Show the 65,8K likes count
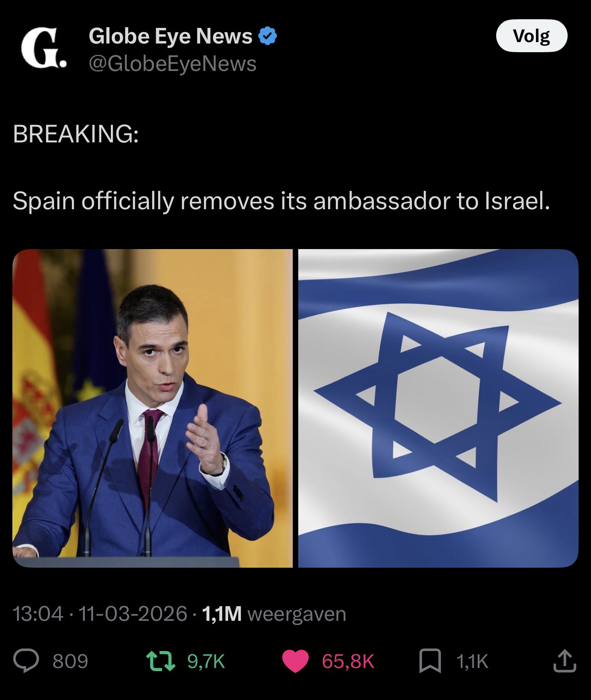The width and height of the screenshot is (591, 700). point(348,661)
